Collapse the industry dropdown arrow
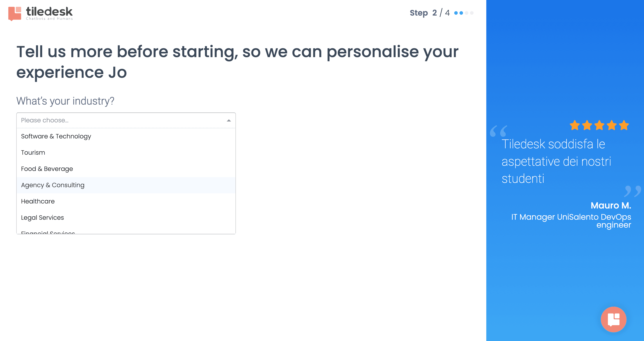This screenshot has height=341, width=644. (x=228, y=120)
